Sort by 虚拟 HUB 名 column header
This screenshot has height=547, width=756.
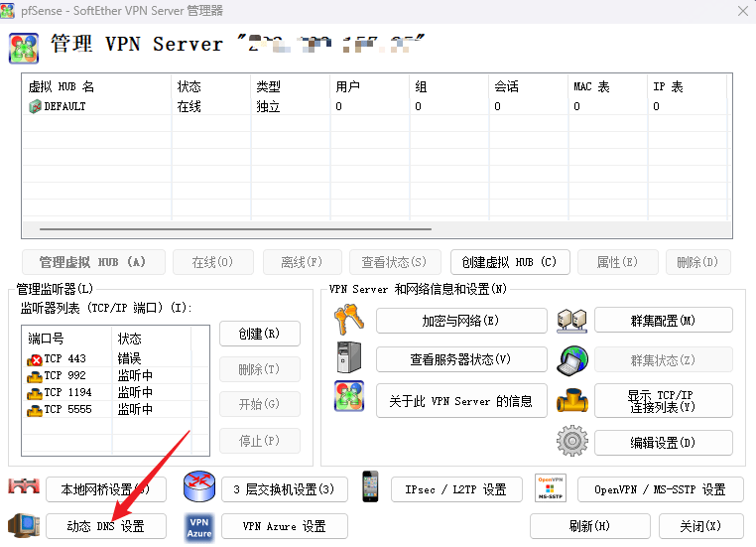tap(96, 86)
